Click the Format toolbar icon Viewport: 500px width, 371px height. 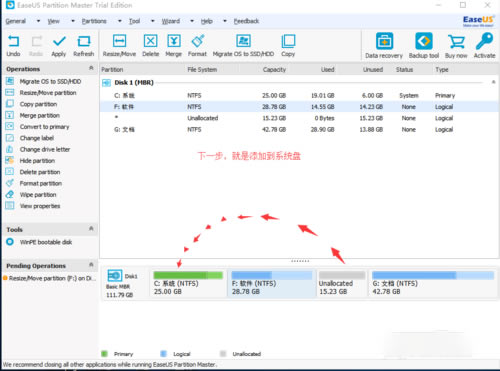click(197, 41)
